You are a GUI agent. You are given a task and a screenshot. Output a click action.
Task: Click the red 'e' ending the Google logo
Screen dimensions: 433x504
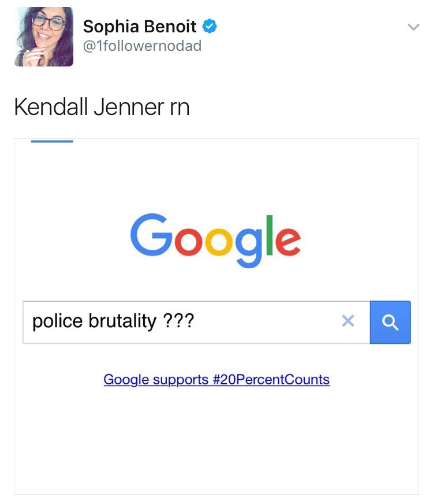(288, 241)
